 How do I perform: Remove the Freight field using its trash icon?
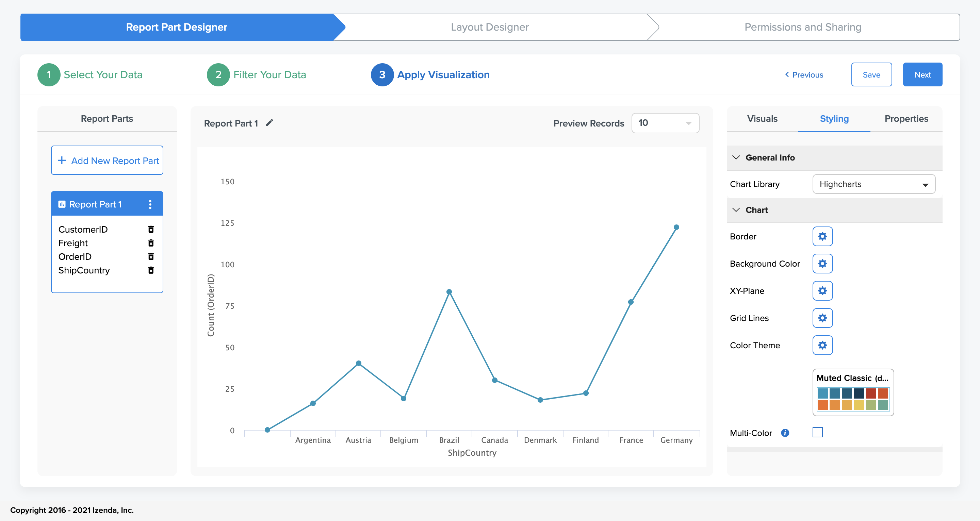[151, 243]
